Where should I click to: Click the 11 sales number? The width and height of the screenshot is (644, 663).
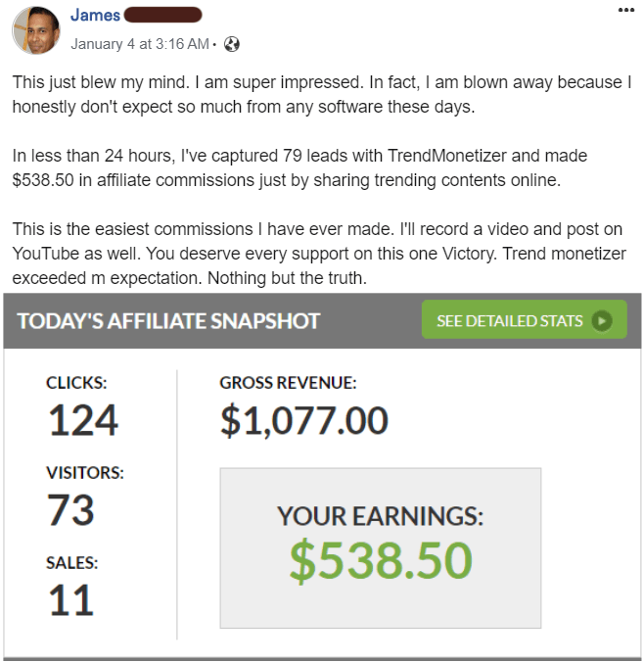coord(69,599)
